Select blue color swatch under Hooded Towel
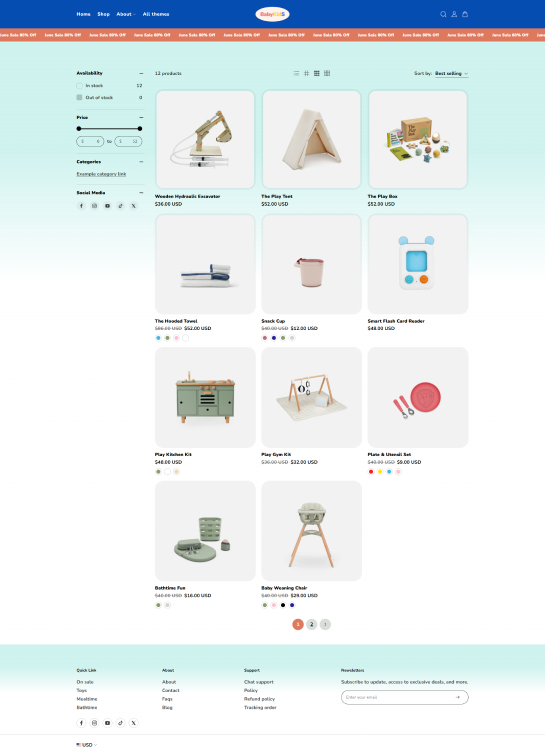 pyautogui.click(x=158, y=338)
